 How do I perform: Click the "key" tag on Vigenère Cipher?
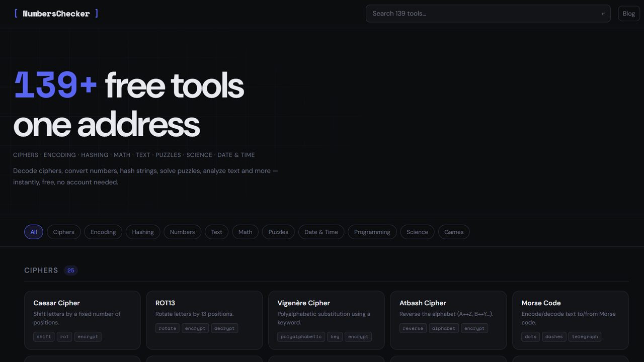335,337
